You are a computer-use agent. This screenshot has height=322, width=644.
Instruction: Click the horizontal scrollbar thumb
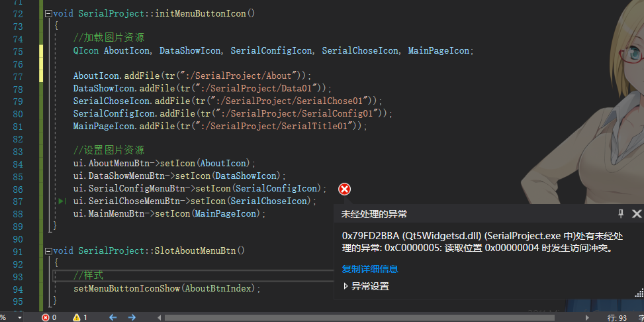[x=359, y=317]
